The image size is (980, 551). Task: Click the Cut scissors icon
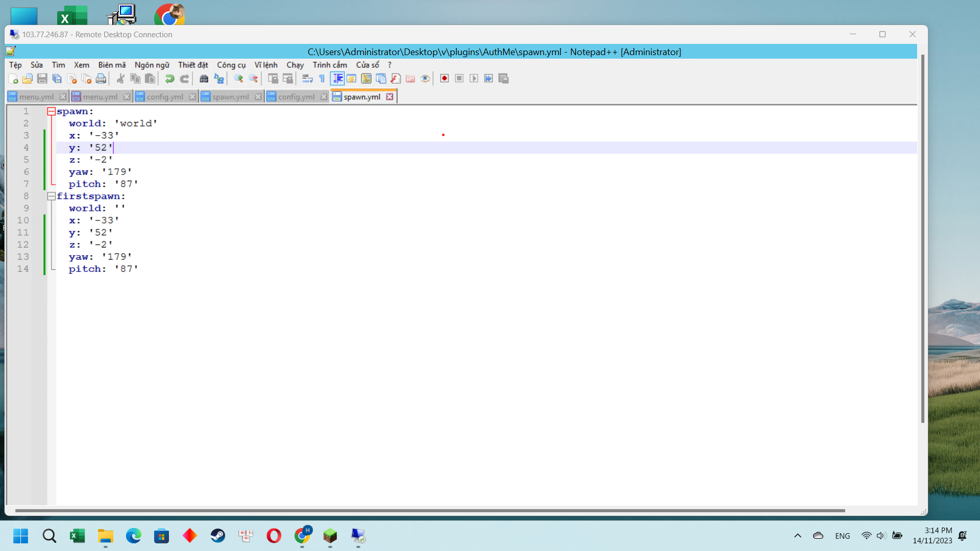(120, 79)
